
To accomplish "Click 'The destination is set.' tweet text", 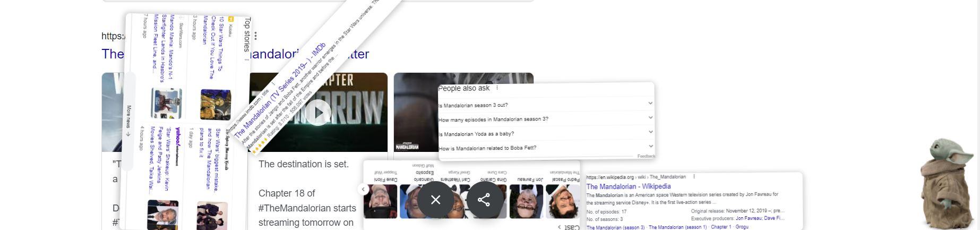I will coord(304,164).
